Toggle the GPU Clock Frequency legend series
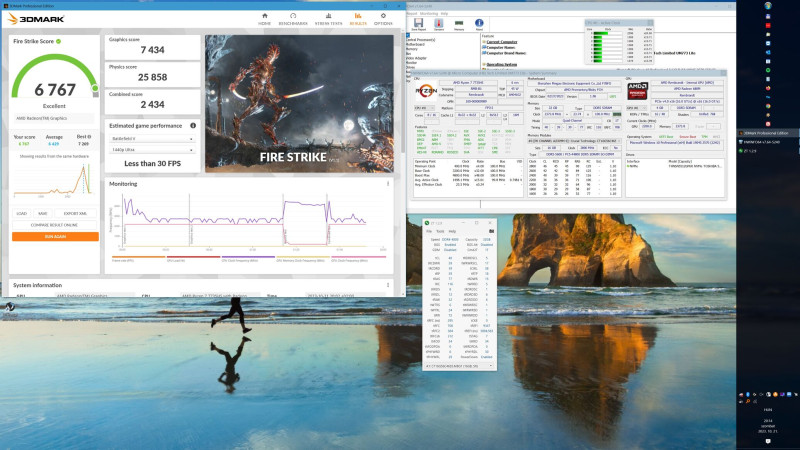The height and width of the screenshot is (450, 800). (x=358, y=259)
